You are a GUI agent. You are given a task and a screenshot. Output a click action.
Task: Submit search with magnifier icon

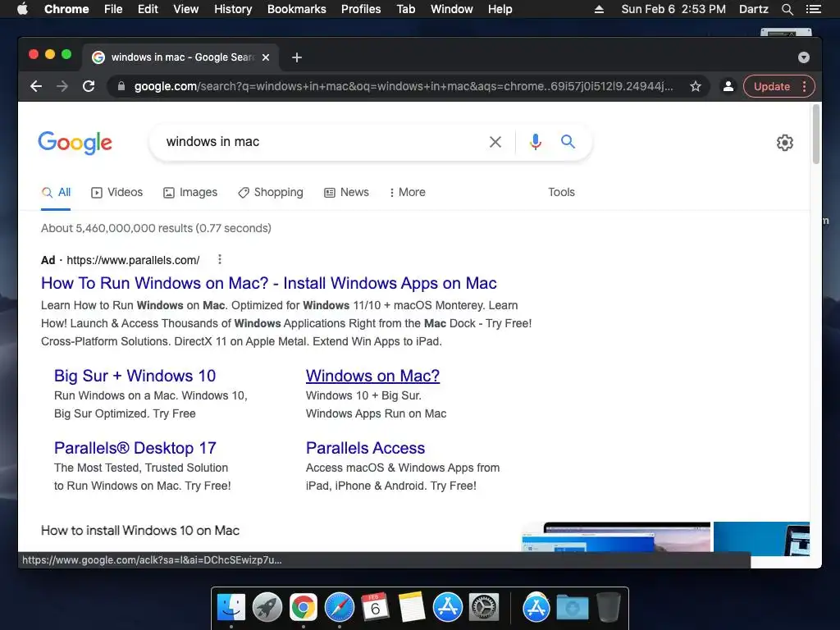click(x=568, y=141)
